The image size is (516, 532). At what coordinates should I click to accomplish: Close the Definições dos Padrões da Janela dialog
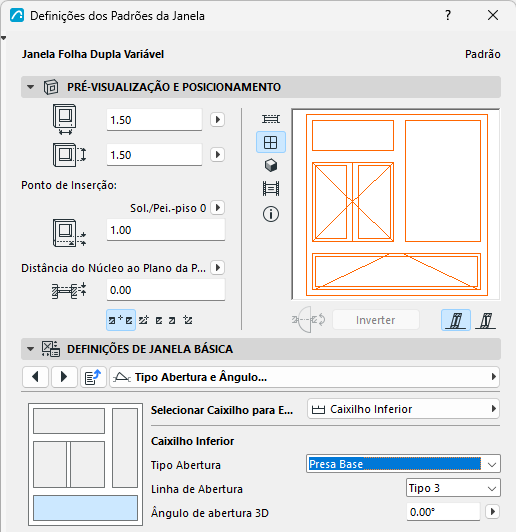coord(493,15)
